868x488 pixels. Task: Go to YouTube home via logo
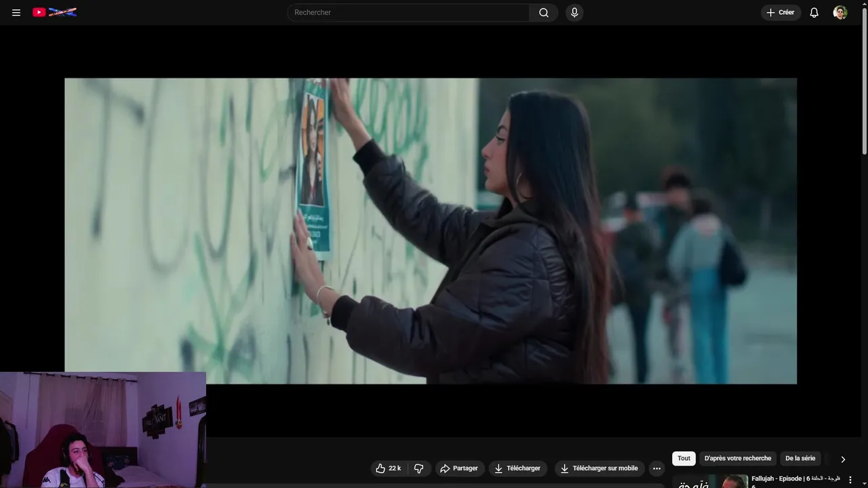[55, 12]
